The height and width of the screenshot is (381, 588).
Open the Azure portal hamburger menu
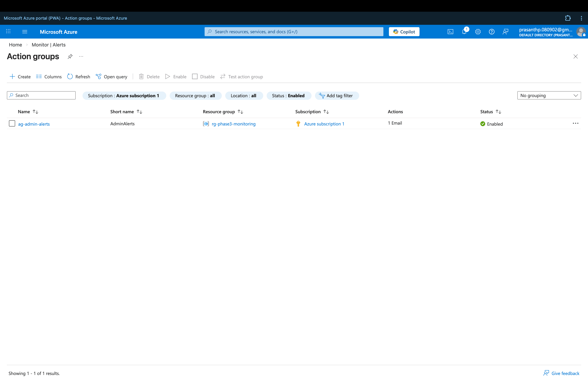click(25, 32)
